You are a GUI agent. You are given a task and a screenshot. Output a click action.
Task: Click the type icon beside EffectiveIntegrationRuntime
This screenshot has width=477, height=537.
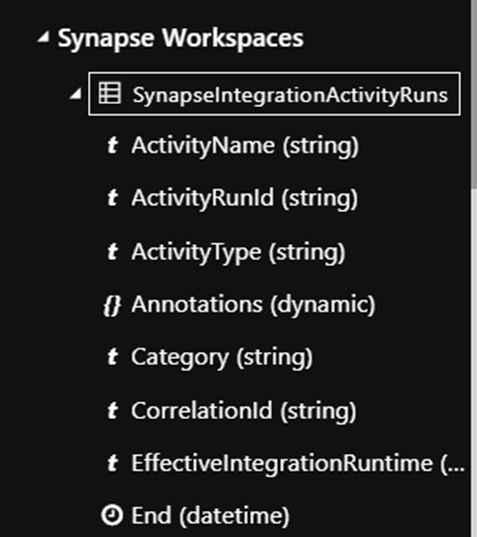113,463
